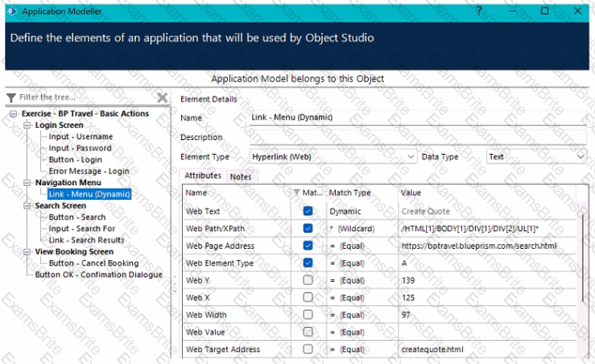Click the Description input field
Viewport: 595px width, 364px height.
pyautogui.click(x=417, y=138)
